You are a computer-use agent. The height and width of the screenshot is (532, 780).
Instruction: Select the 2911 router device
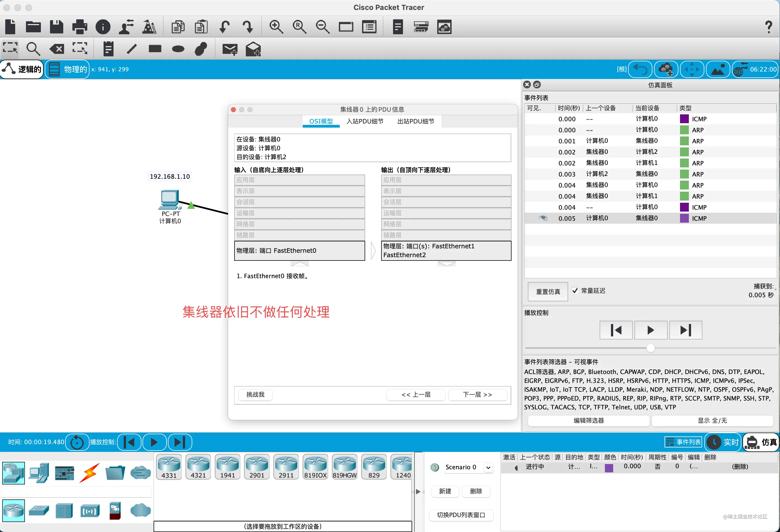click(x=286, y=467)
